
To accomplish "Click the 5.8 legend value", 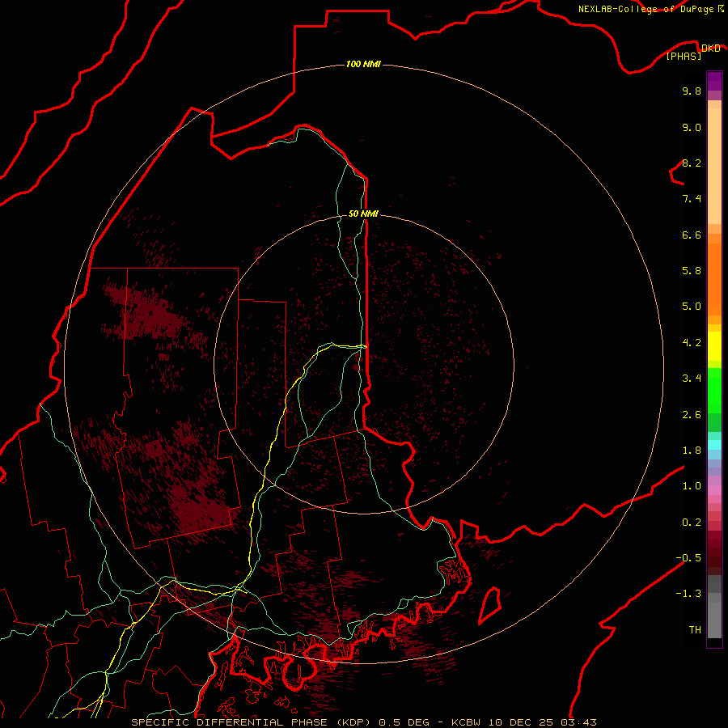I will pos(692,271).
